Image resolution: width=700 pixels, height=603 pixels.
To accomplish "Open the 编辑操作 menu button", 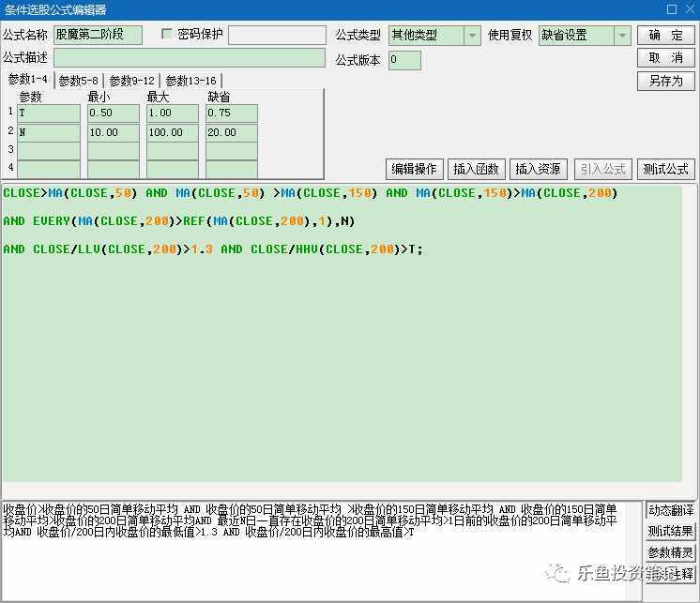I will coord(414,169).
